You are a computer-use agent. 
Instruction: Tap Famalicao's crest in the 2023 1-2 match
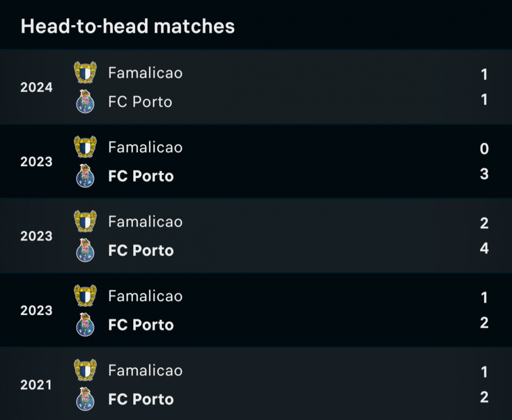tap(85, 296)
